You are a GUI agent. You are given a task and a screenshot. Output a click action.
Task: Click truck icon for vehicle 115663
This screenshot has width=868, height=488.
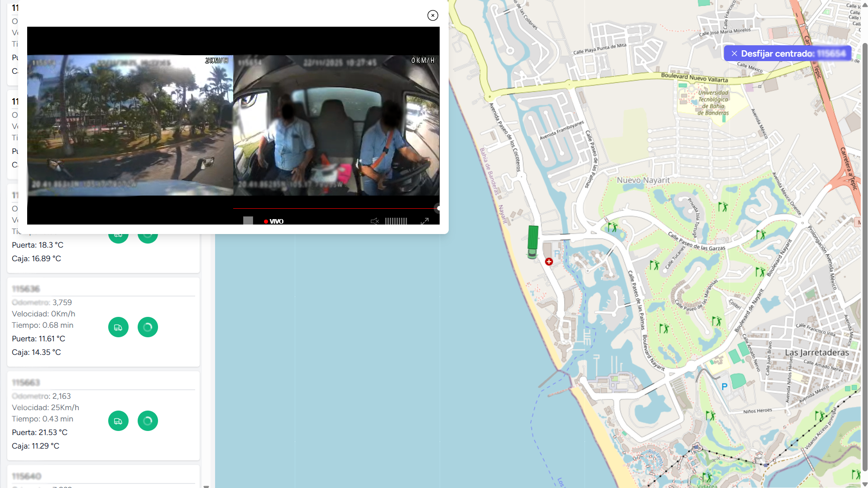(x=118, y=421)
